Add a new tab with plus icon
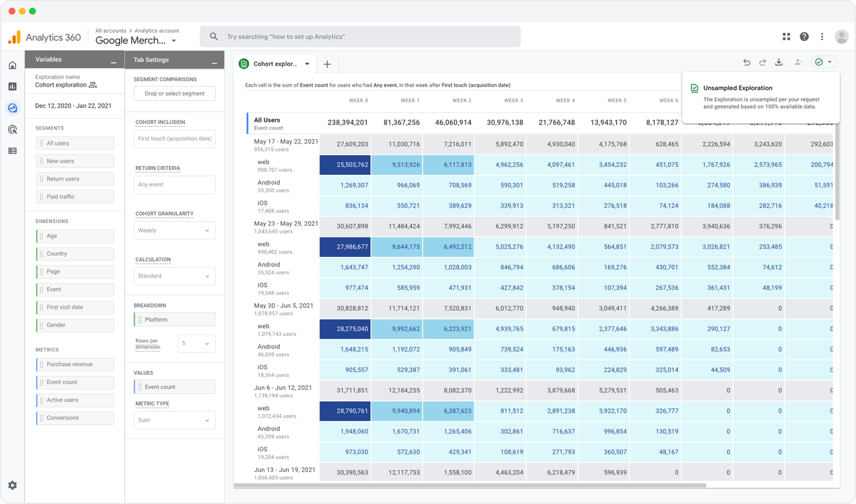This screenshot has width=856, height=504. [x=327, y=64]
